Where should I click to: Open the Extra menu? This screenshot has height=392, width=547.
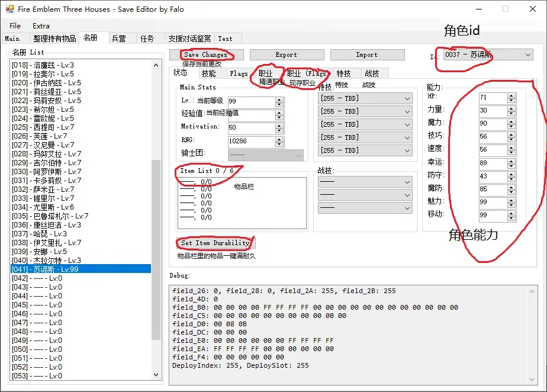(41, 26)
